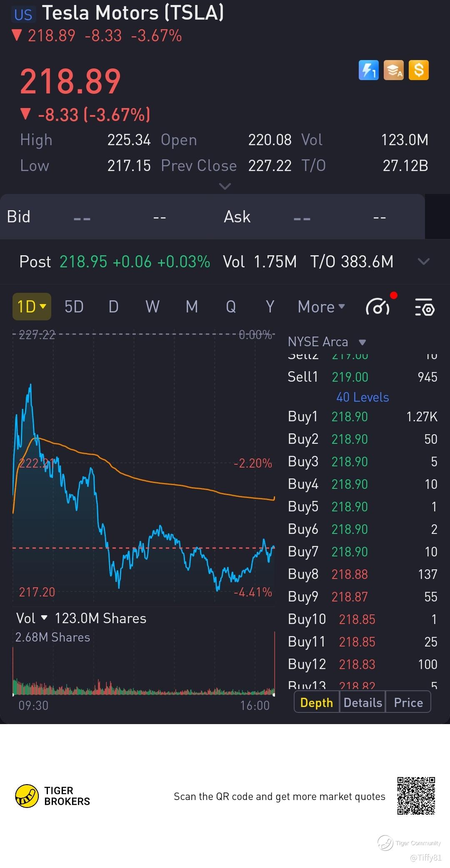Tap the 09:30 start time label

click(33, 706)
